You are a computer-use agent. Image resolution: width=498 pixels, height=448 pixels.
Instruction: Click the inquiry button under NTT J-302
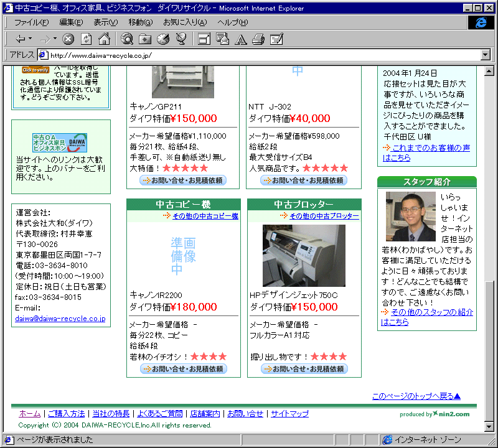coord(304,180)
